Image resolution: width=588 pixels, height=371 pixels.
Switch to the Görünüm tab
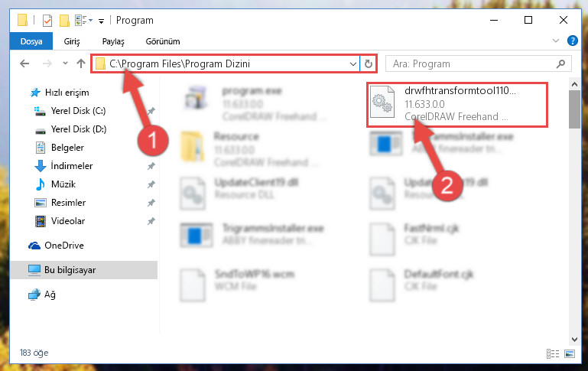point(163,41)
